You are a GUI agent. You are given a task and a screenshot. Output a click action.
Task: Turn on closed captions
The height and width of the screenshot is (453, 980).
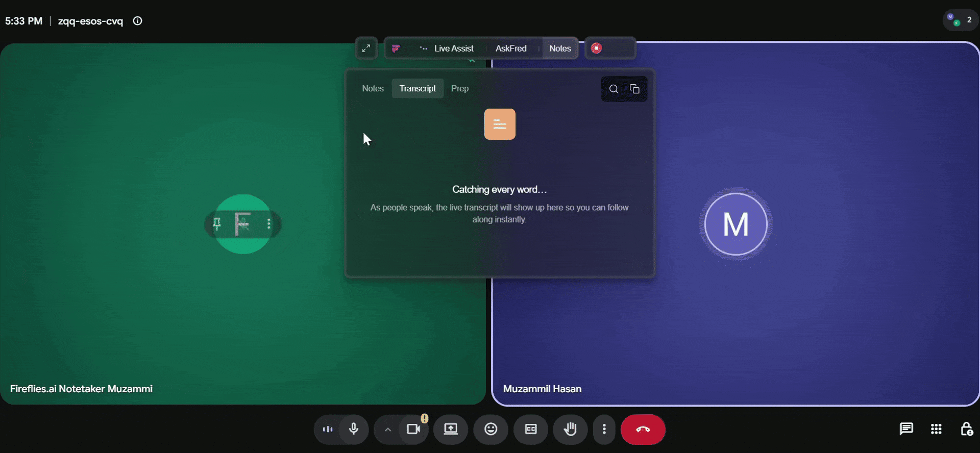coord(531,430)
